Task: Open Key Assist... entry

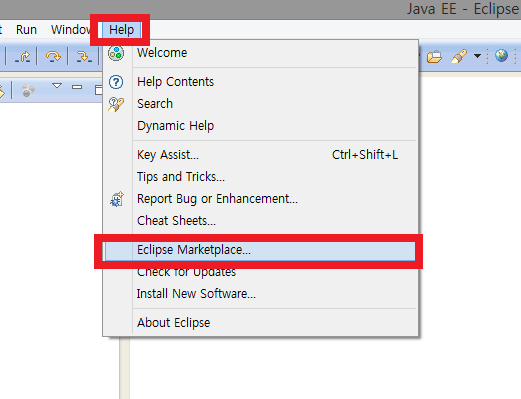Action: pos(260,155)
